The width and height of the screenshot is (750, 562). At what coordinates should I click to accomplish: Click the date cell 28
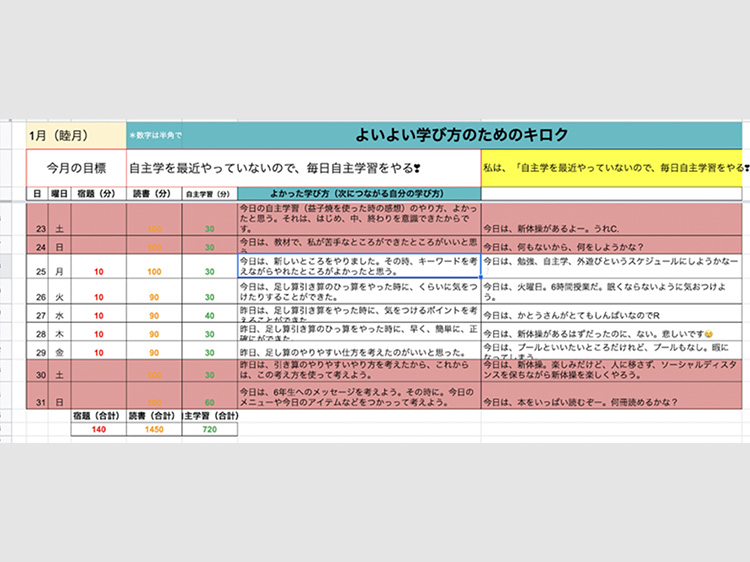click(37, 332)
